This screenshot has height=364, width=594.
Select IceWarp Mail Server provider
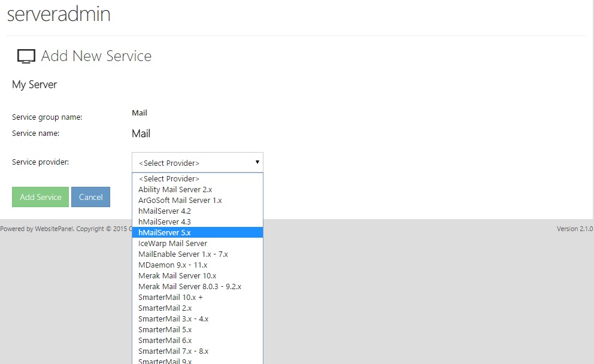[198, 243]
